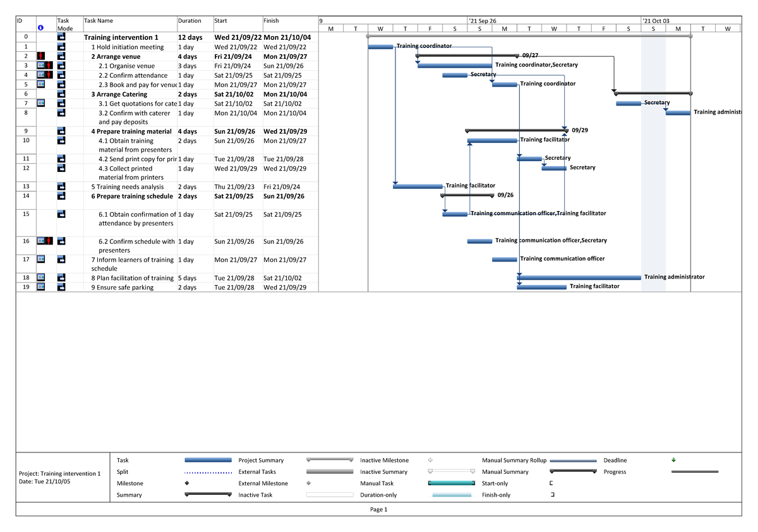The image size is (758, 532).
Task: Click the overallocation indicator beside task 2 Arrange venue
Action: point(40,56)
